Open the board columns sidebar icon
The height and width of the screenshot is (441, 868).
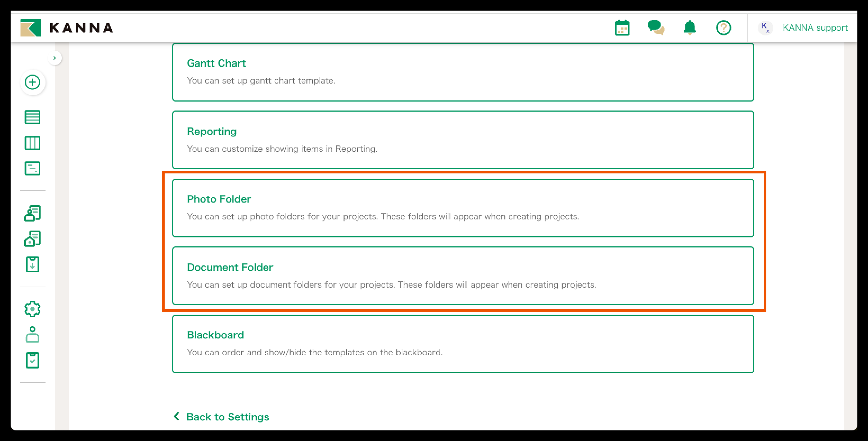click(33, 143)
